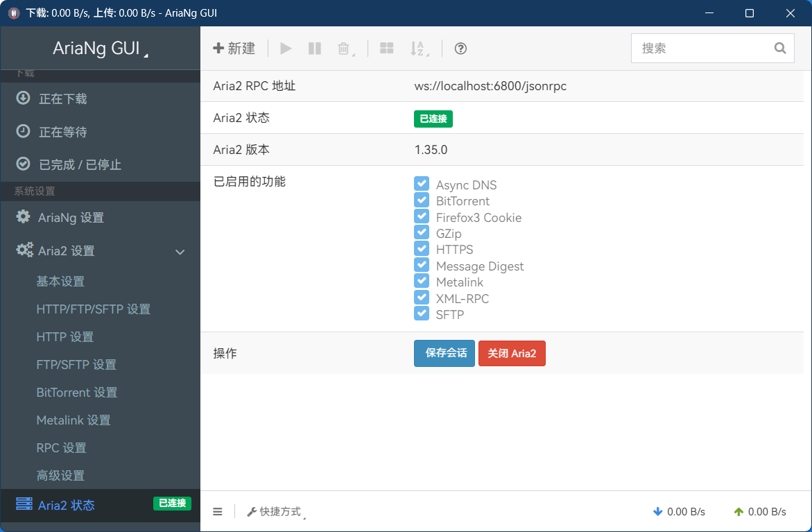Open RPC 设置 submenu item
This screenshot has width=812, height=532.
[61, 447]
